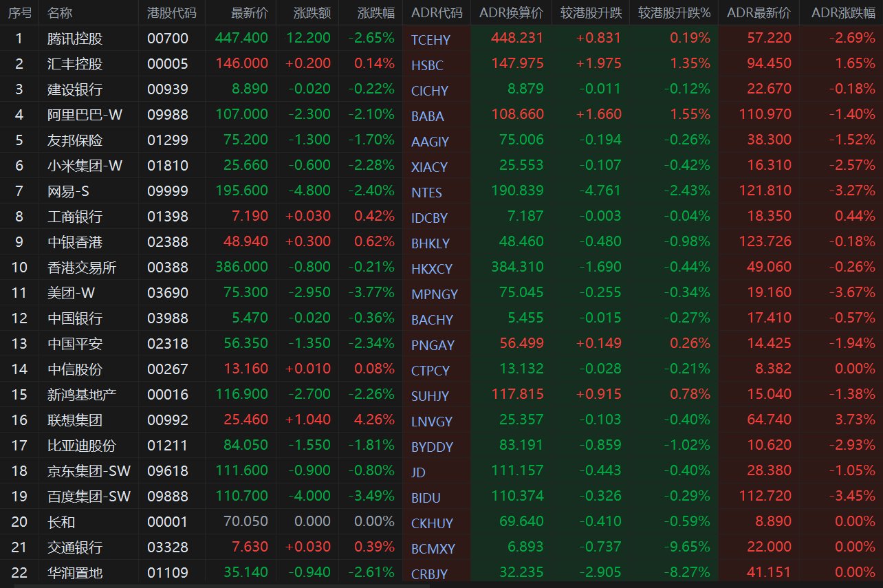Select 华润置地 stock name
The width and height of the screenshot is (883, 588).
(x=75, y=572)
